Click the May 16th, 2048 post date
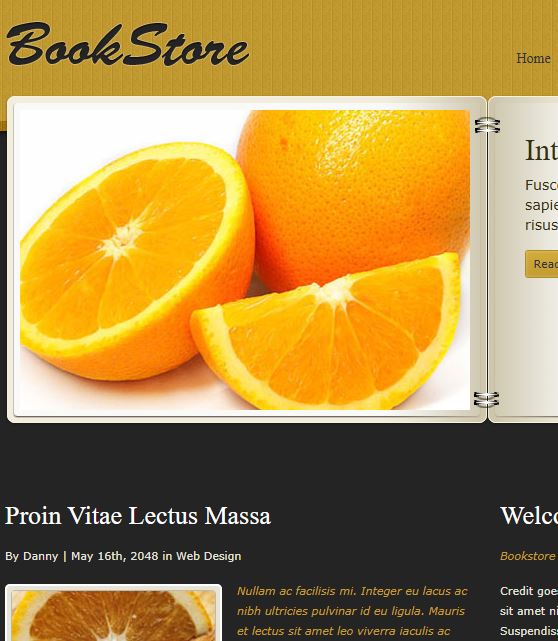The height and width of the screenshot is (641, 558). (114, 556)
